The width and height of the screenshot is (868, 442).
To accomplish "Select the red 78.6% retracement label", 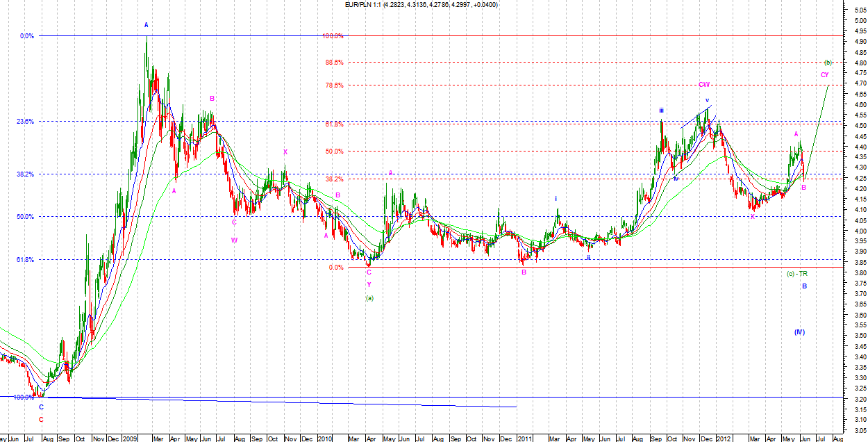I will 334,85.
